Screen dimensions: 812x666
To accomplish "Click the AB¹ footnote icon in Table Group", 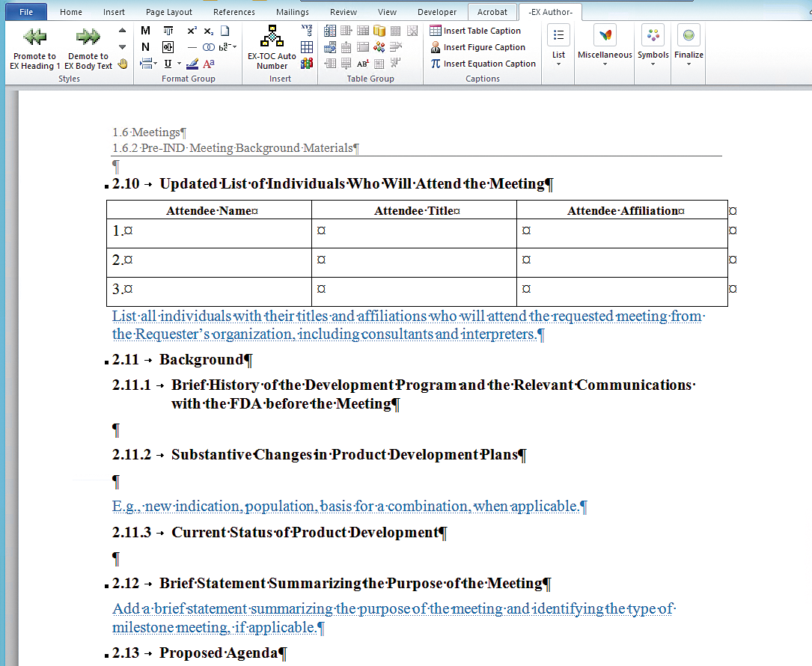I will [x=363, y=64].
